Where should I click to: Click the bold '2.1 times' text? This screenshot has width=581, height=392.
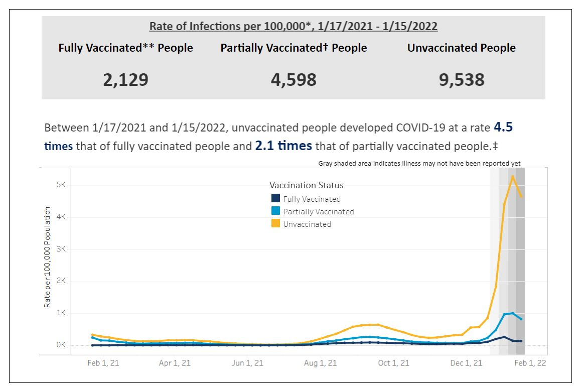(x=283, y=146)
